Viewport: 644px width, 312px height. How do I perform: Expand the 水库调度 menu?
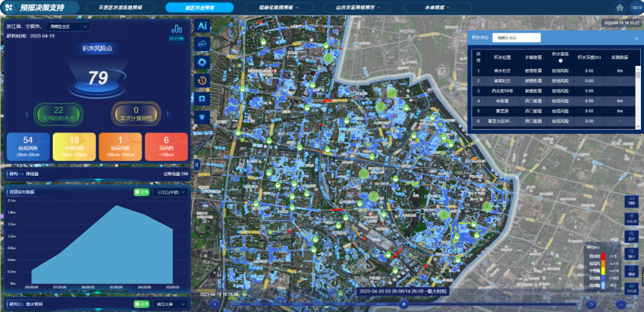point(437,8)
